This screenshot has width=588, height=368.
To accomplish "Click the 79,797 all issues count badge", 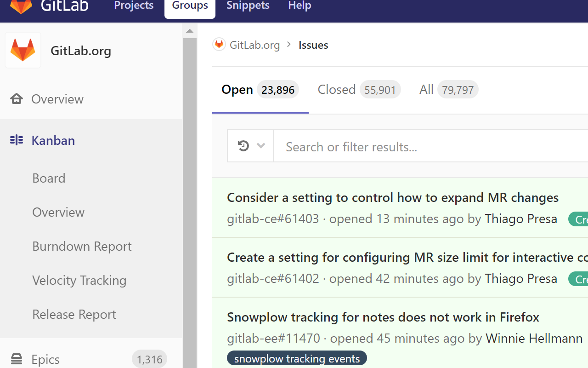I will tap(458, 90).
